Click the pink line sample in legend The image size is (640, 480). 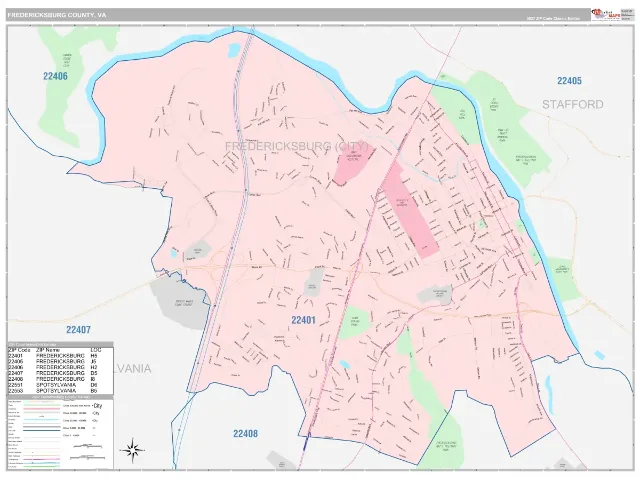point(42,409)
